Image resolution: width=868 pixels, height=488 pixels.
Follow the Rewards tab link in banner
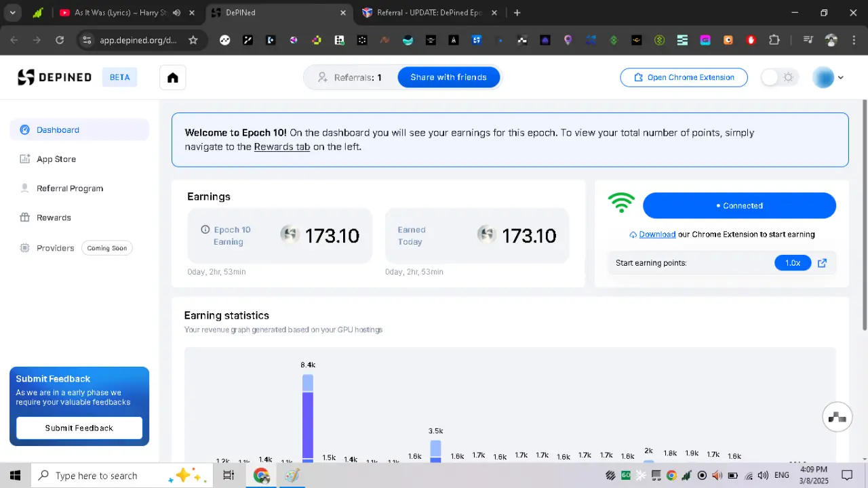pyautogui.click(x=282, y=146)
